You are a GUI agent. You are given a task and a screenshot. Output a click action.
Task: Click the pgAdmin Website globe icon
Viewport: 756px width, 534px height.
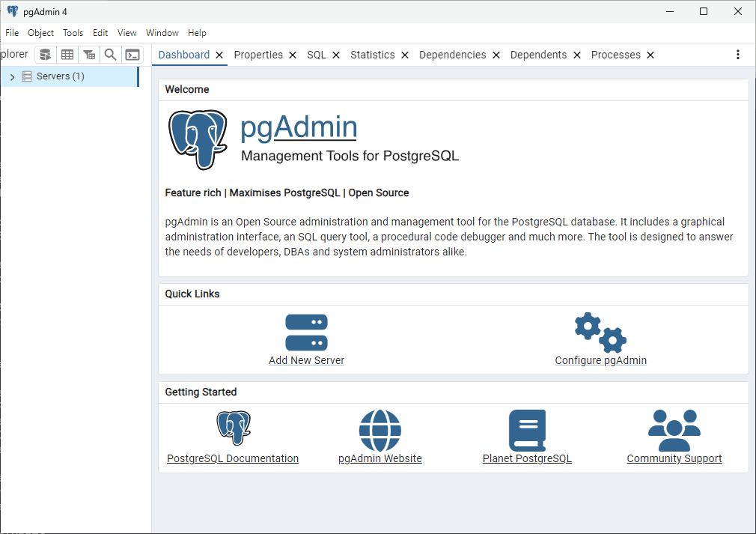point(379,430)
